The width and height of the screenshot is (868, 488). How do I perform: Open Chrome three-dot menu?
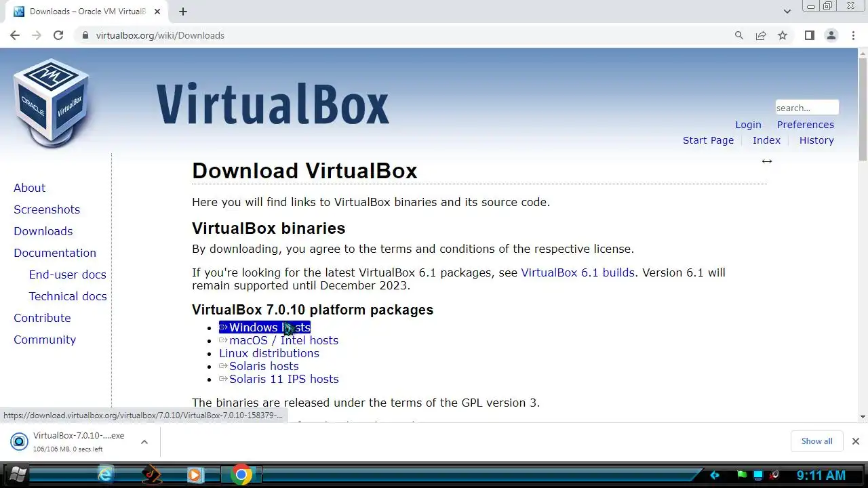(854, 35)
